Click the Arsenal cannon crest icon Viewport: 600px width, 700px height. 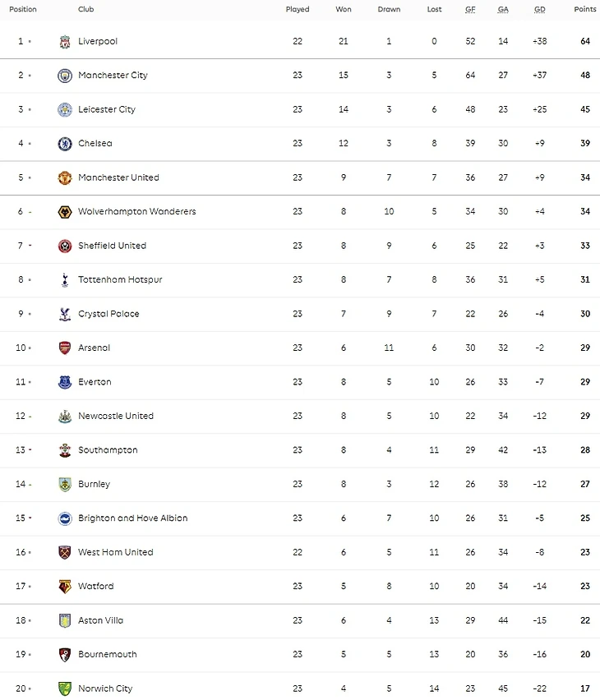pyautogui.click(x=65, y=348)
